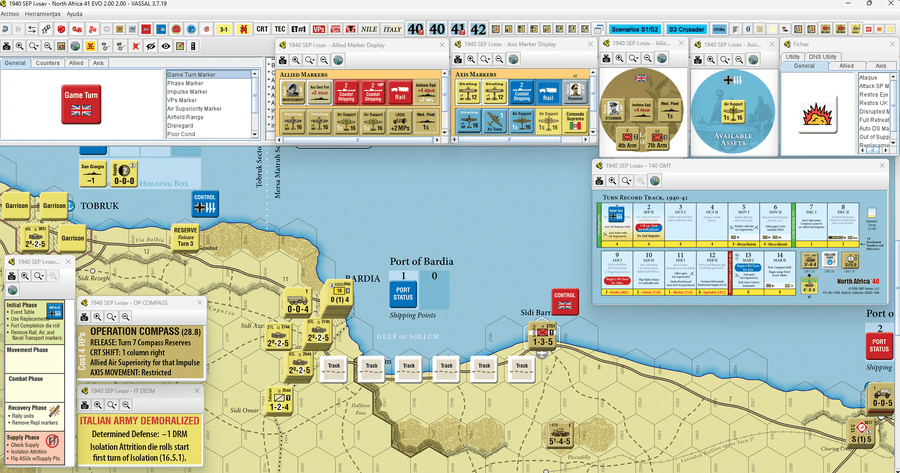Select VPs Marker in the list

tap(208, 100)
